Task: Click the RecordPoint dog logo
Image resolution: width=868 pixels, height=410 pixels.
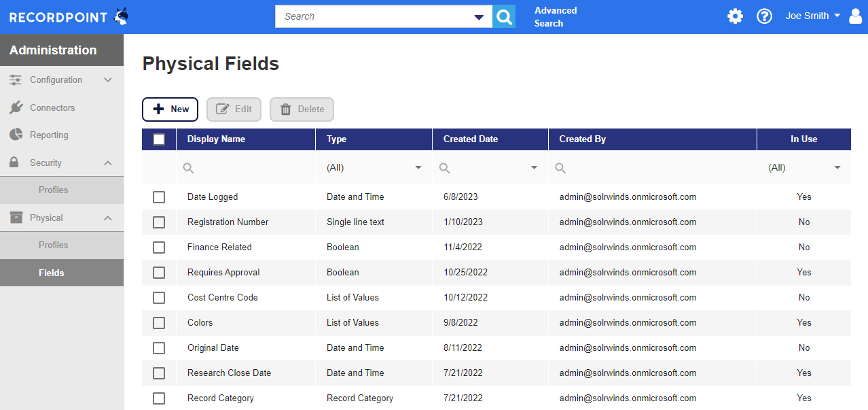Action: (121, 16)
